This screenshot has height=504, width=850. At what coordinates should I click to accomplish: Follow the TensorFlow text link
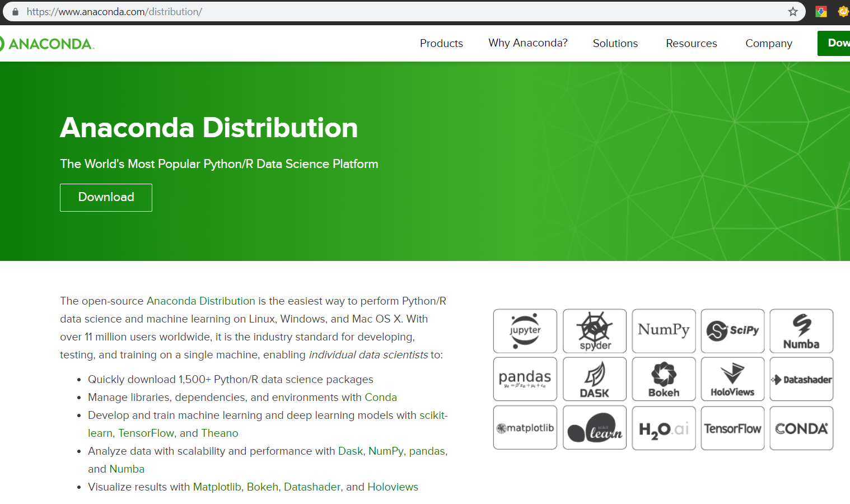(x=146, y=433)
